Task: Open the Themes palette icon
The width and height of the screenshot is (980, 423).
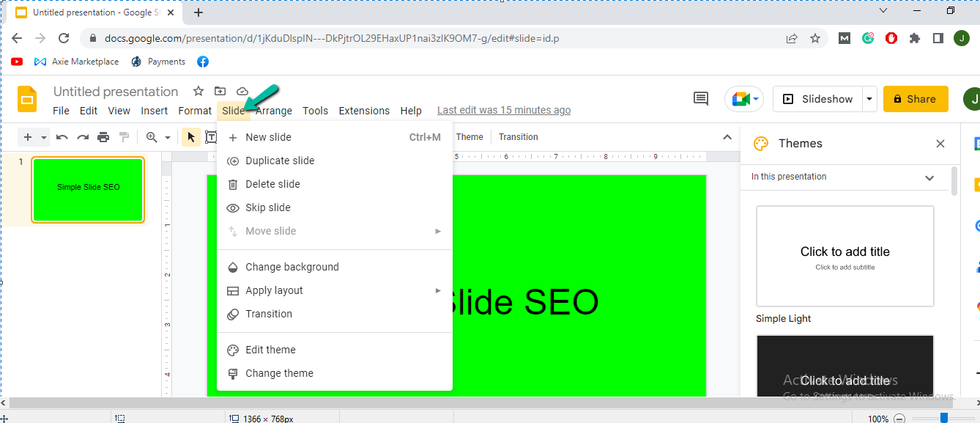Action: click(761, 143)
